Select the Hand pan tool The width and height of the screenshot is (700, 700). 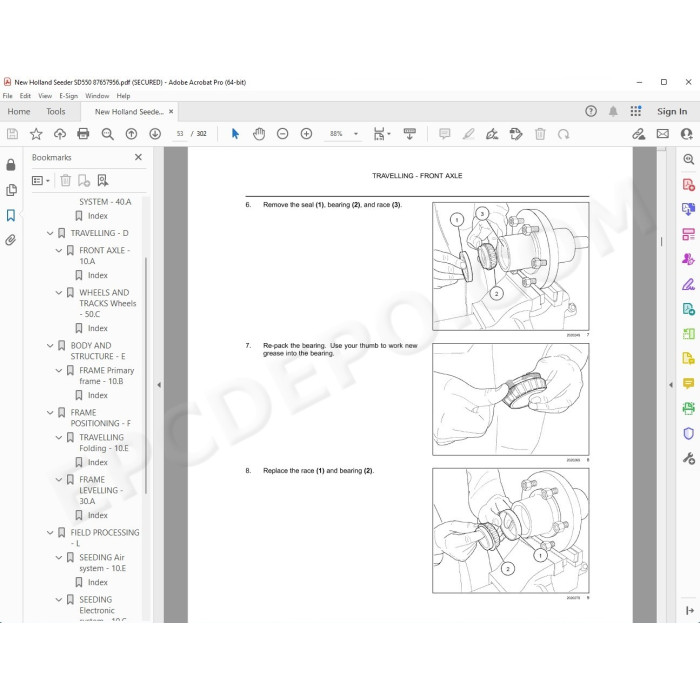[x=259, y=134]
